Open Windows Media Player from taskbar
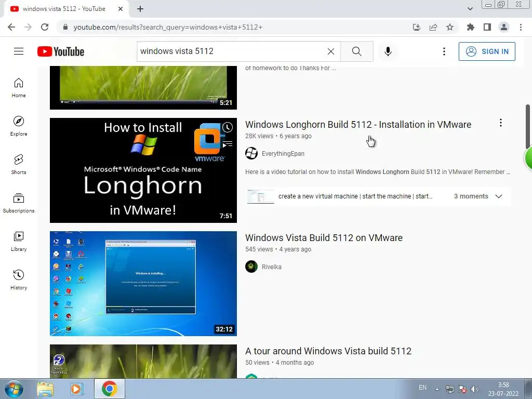This screenshot has height=399, width=532. 77,389
